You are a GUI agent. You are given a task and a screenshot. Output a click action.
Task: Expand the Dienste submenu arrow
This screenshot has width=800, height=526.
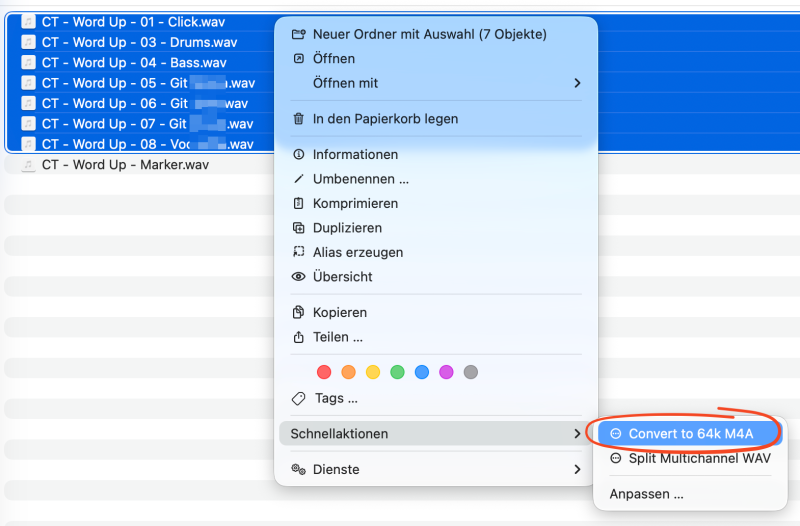(577, 470)
